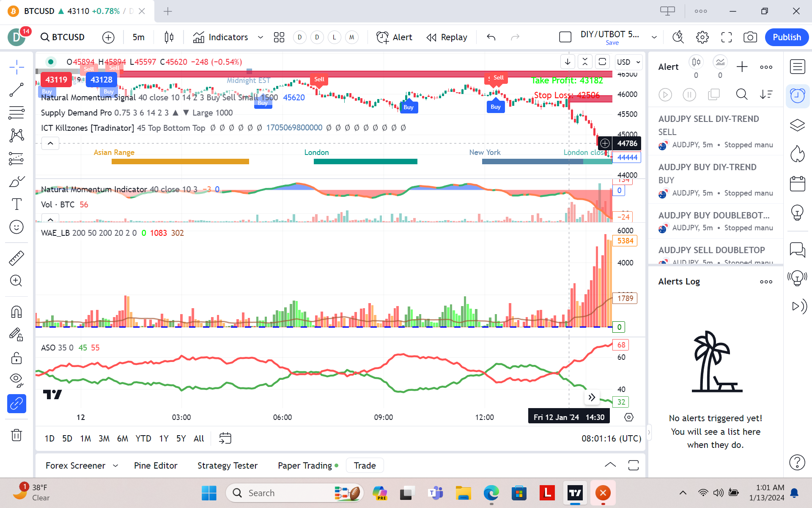The height and width of the screenshot is (508, 812).
Task: Open the emoji icons tool
Action: pos(16,227)
